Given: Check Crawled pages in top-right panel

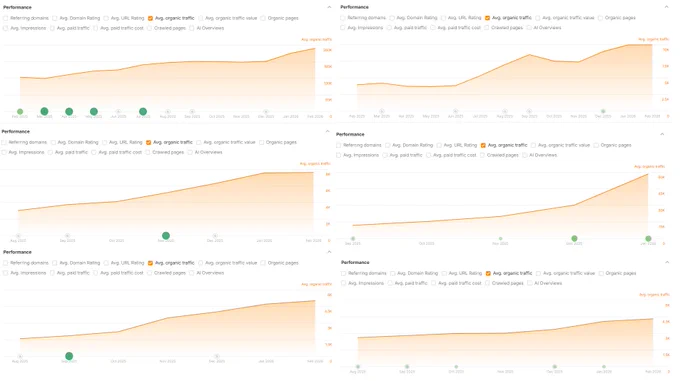Looking at the screenshot, I should (x=487, y=28).
